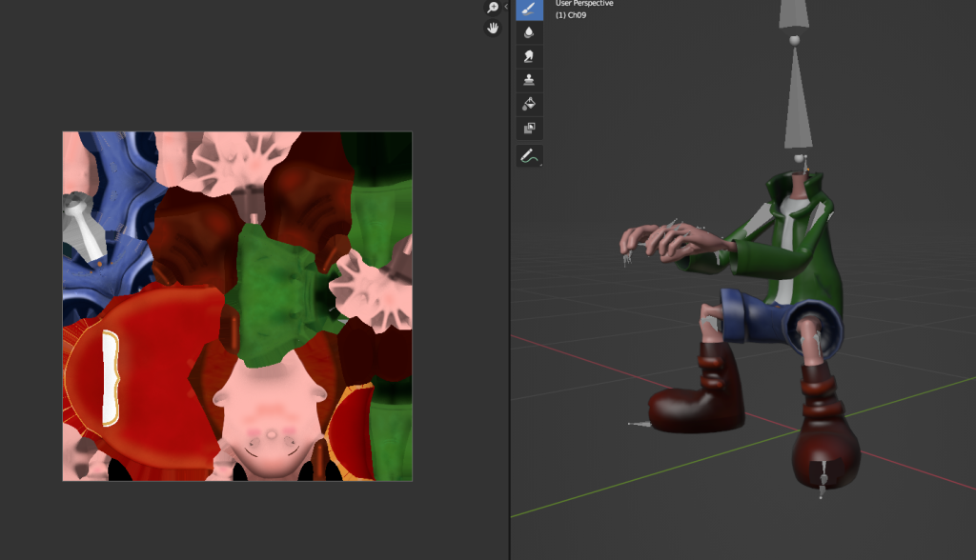The height and width of the screenshot is (560, 976).
Task: Click the white stripe on red texture region
Action: (110, 378)
